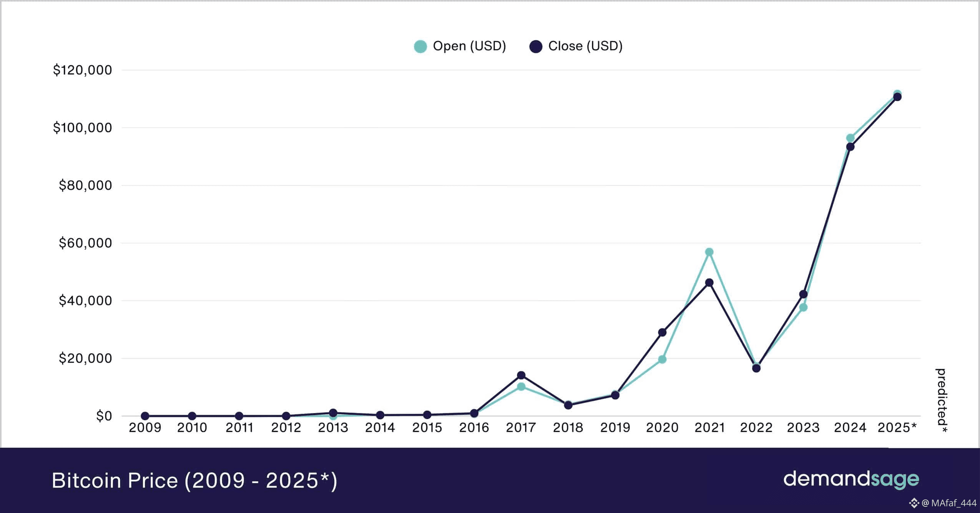Select the 2024 Open data point
The width and height of the screenshot is (980, 513).
point(850,138)
